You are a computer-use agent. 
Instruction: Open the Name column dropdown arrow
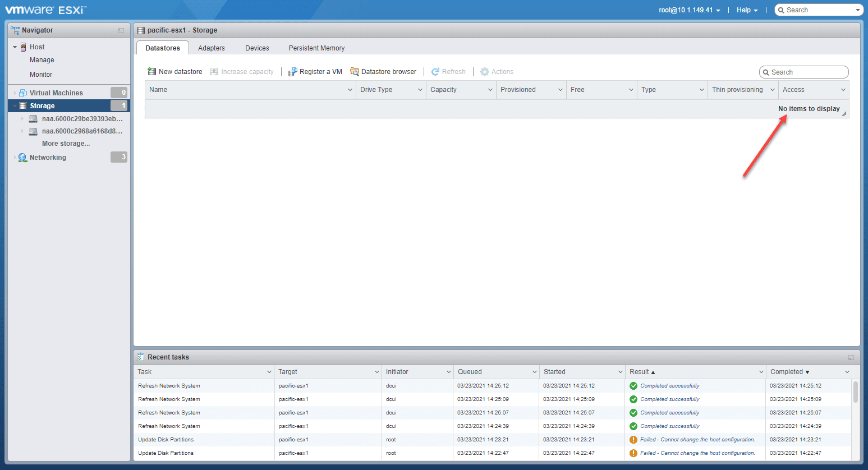[x=350, y=90]
